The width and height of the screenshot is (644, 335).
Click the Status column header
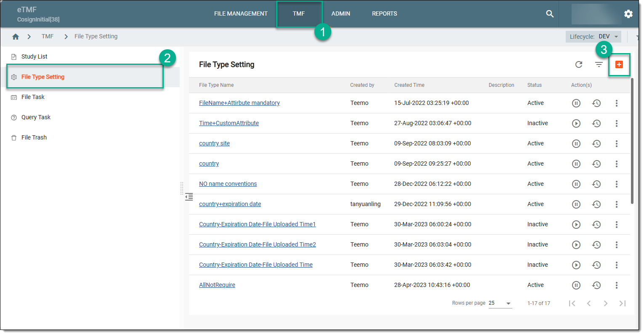pyautogui.click(x=535, y=85)
